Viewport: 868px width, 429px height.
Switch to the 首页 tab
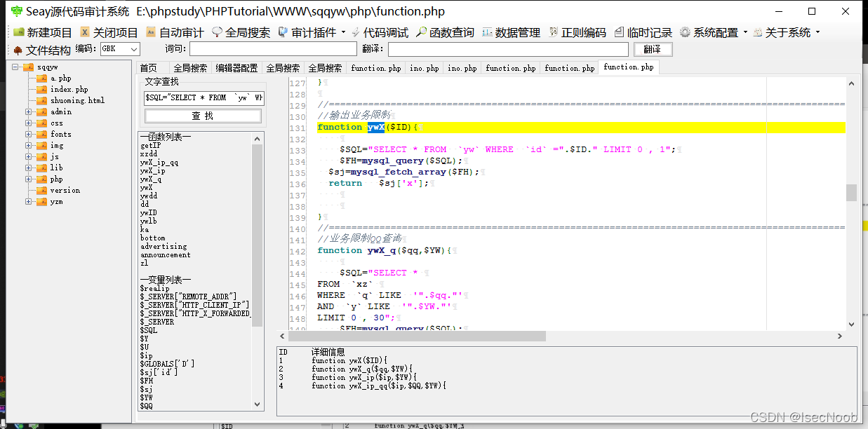(x=149, y=68)
